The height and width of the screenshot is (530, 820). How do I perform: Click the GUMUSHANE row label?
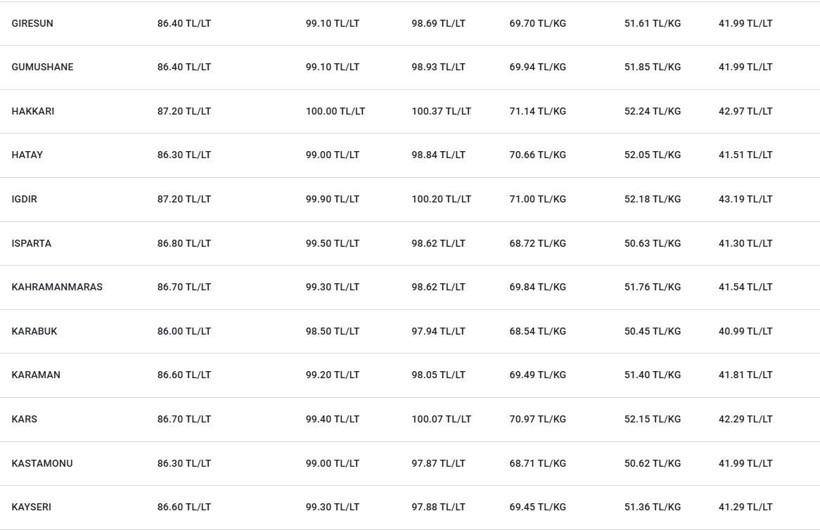click(x=42, y=67)
